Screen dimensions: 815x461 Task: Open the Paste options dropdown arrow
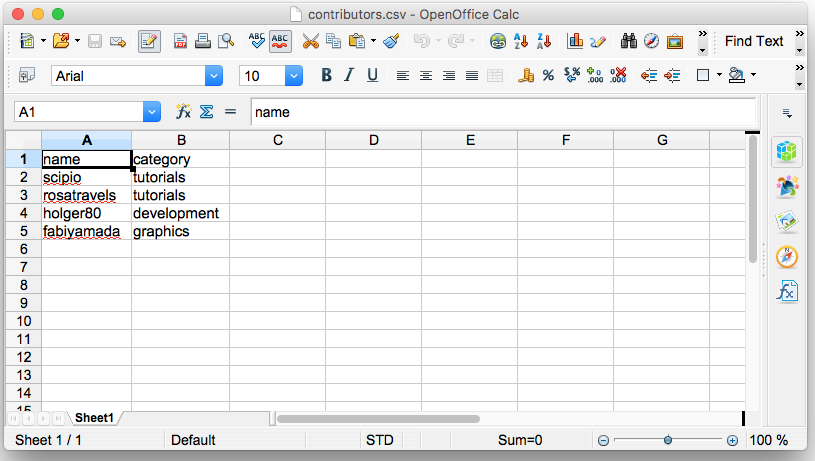[x=373, y=41]
